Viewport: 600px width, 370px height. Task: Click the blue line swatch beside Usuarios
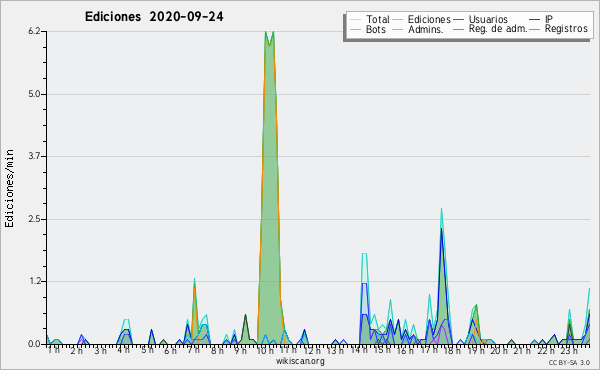458,20
